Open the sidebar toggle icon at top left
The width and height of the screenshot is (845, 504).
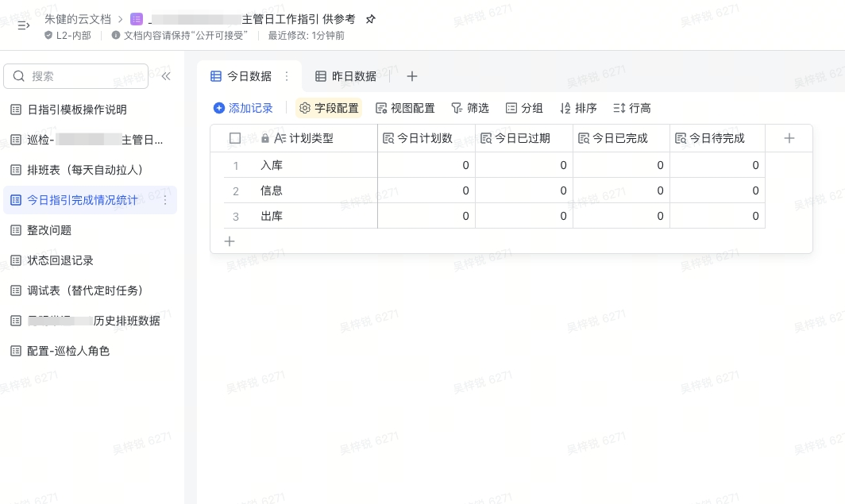(23, 25)
